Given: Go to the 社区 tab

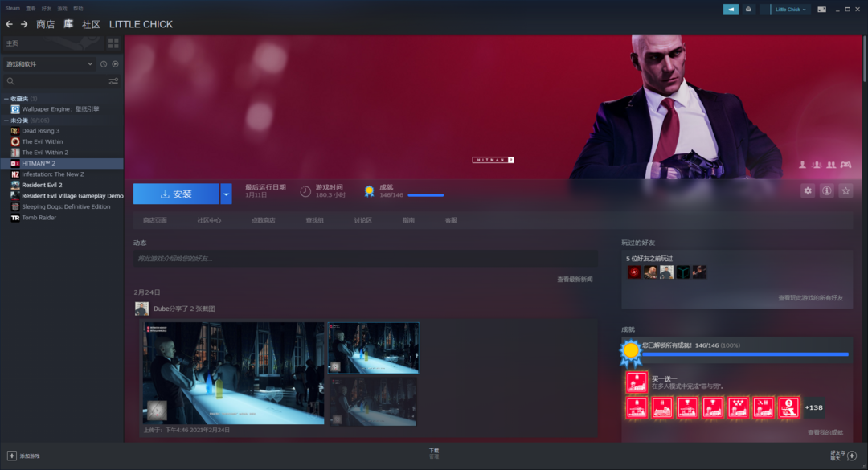Looking at the screenshot, I should tap(91, 24).
